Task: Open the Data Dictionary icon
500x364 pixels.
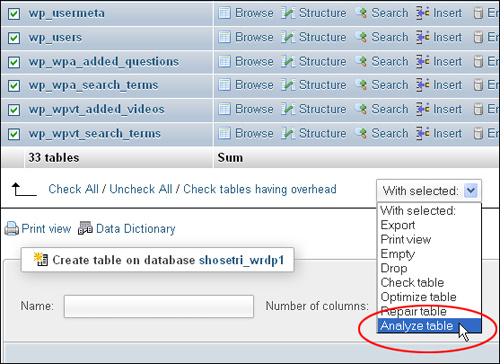Action: click(85, 229)
